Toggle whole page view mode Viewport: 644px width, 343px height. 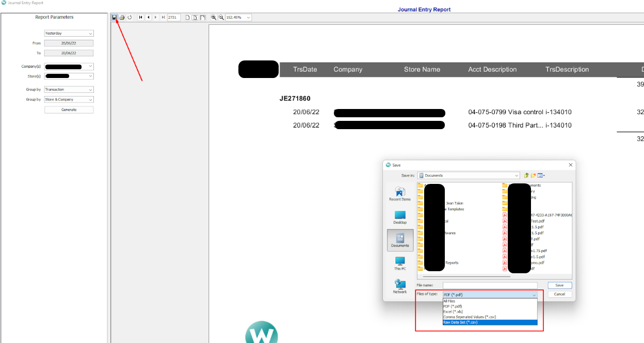coord(195,17)
